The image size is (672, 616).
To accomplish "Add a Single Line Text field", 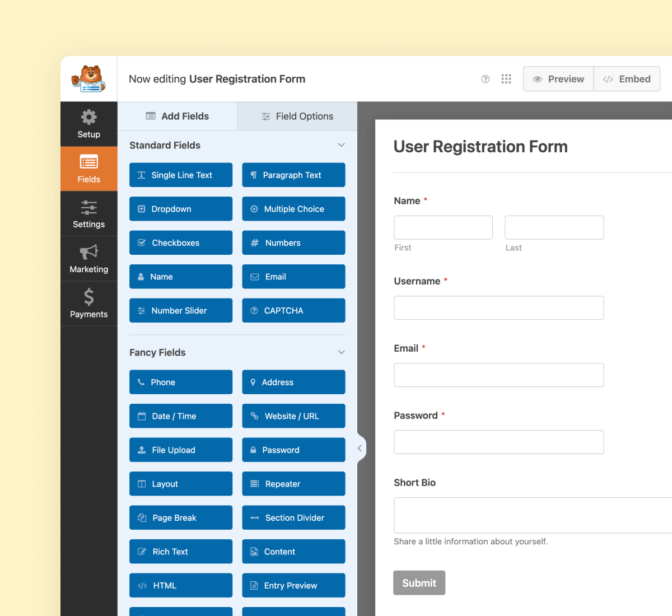I will 180,175.
